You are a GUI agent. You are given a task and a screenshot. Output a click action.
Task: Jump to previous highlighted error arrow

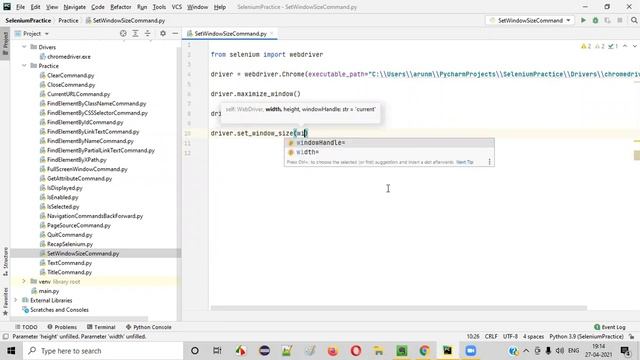coord(625,46)
